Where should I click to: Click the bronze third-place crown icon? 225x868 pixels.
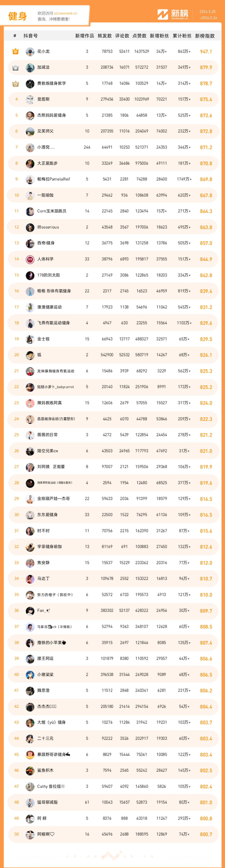pos(15,84)
